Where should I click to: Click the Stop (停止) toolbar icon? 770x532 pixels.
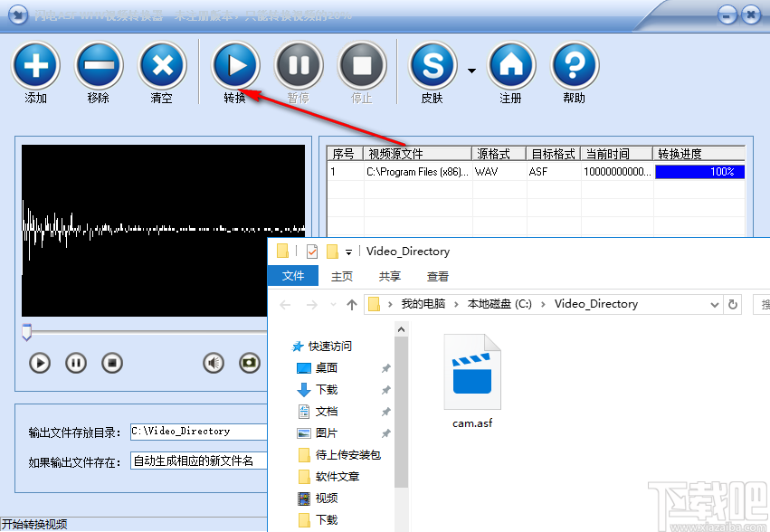[x=362, y=65]
